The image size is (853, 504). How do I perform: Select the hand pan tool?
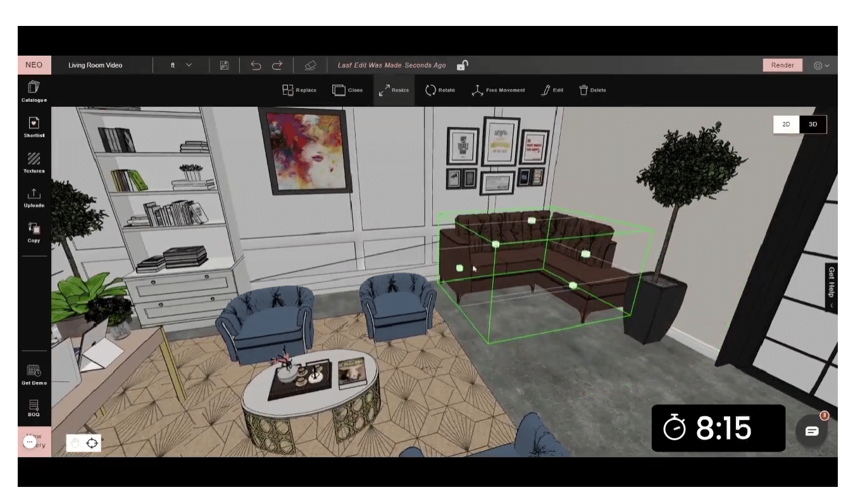[75, 443]
